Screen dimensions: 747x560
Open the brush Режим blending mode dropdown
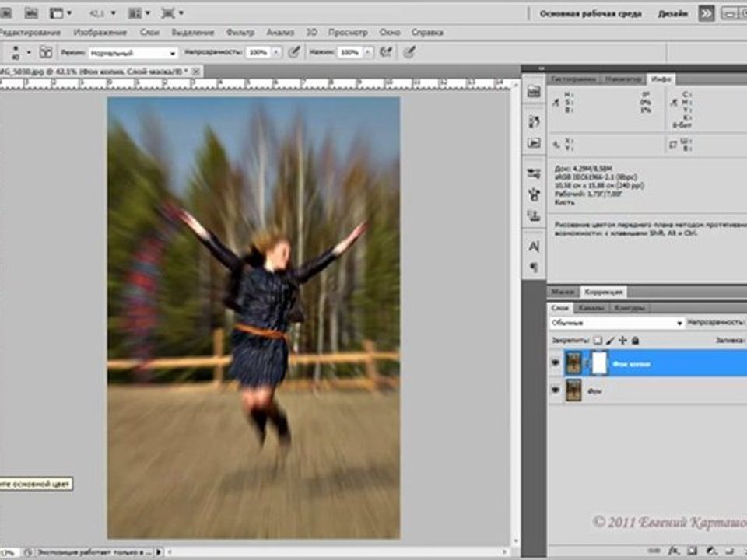pos(133,53)
